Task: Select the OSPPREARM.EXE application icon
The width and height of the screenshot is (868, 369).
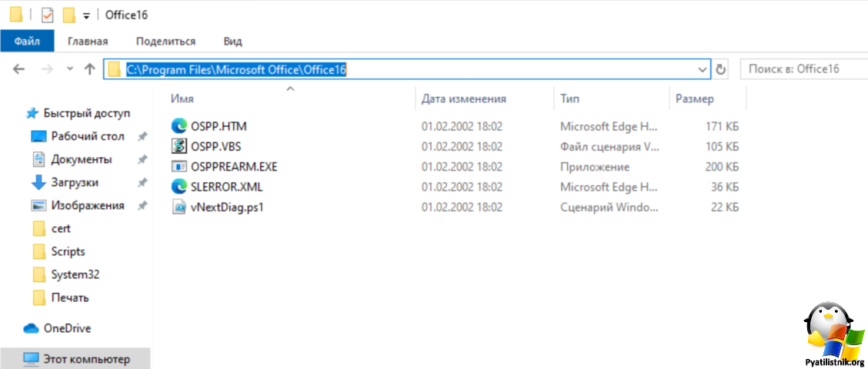Action: (x=179, y=167)
